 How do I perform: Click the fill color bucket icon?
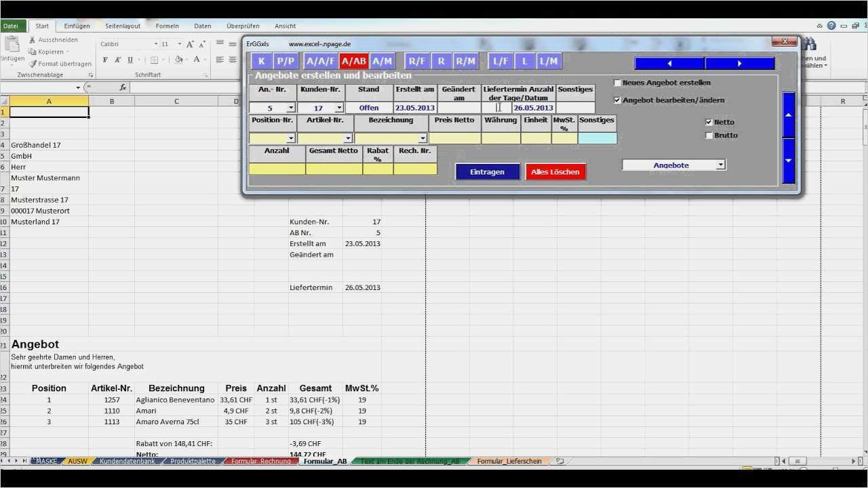click(x=178, y=60)
